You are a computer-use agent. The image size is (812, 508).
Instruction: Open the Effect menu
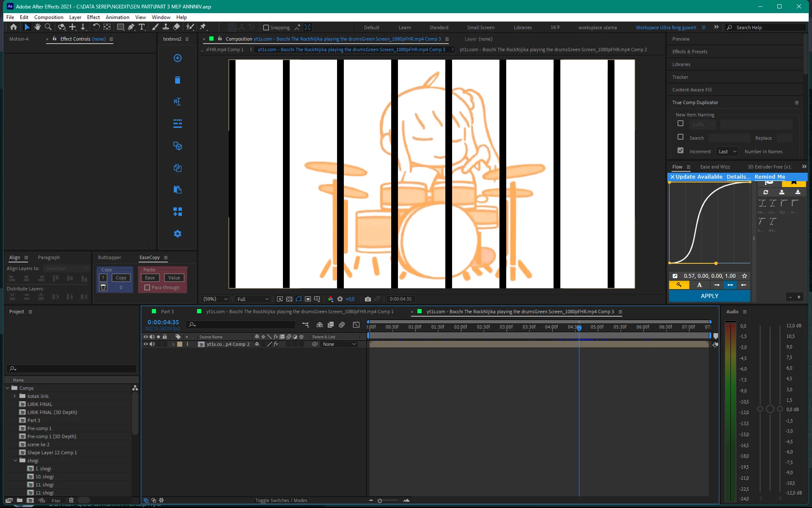click(x=93, y=17)
